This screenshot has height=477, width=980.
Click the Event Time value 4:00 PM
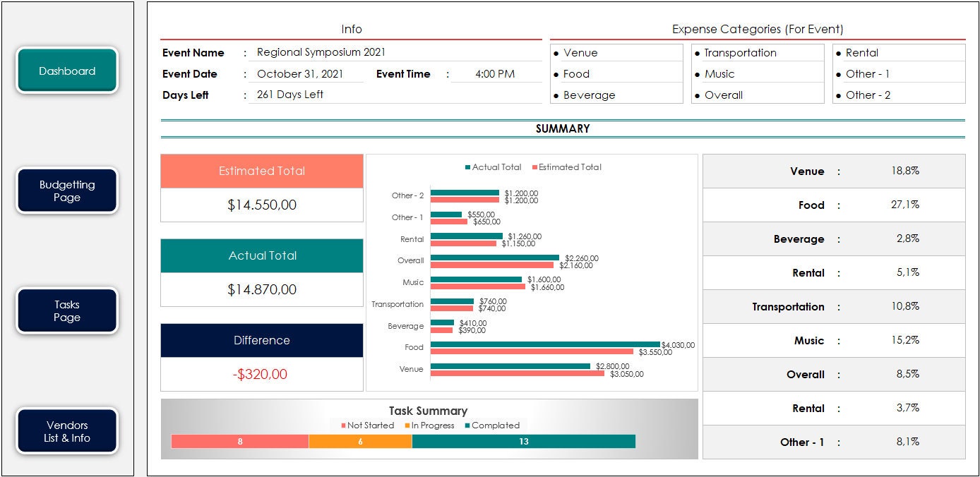(495, 73)
